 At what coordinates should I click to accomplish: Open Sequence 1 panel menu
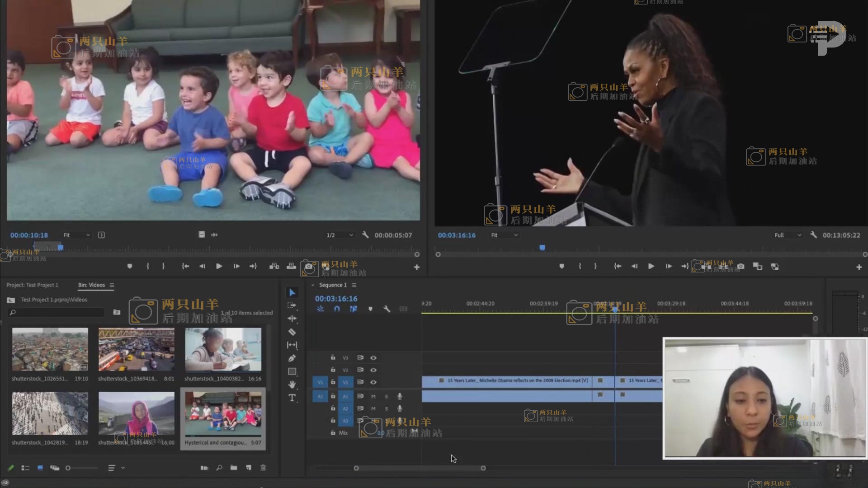354,285
